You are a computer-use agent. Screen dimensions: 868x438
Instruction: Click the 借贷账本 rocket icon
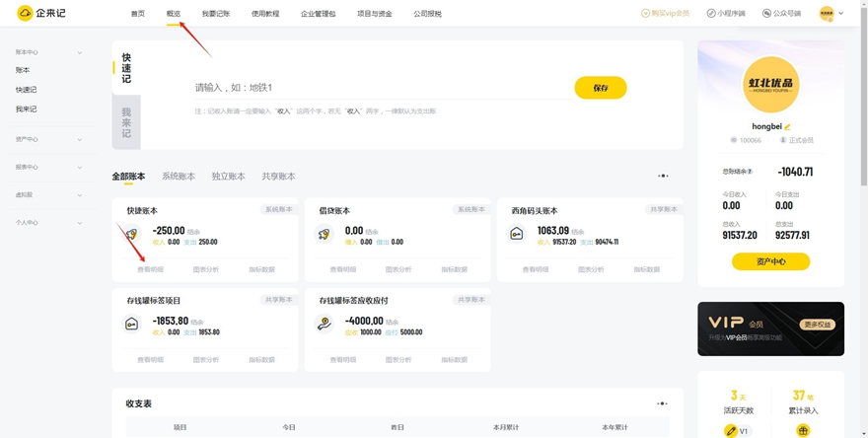coord(325,235)
